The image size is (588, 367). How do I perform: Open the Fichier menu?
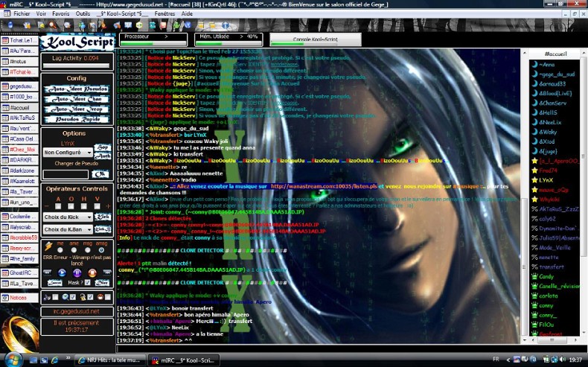click(x=22, y=13)
